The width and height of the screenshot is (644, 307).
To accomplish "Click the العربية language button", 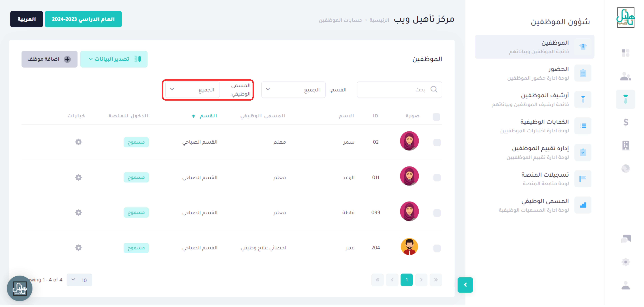I will pyautogui.click(x=27, y=19).
